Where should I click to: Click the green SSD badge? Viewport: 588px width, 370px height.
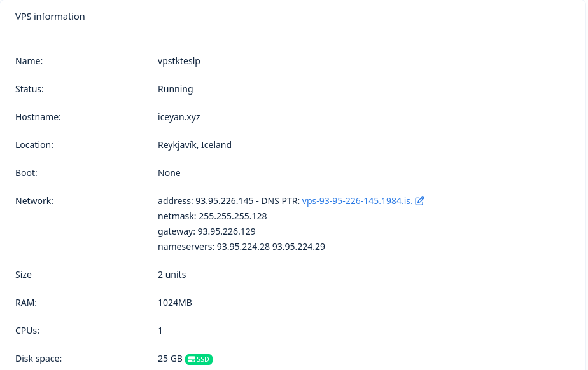point(199,359)
